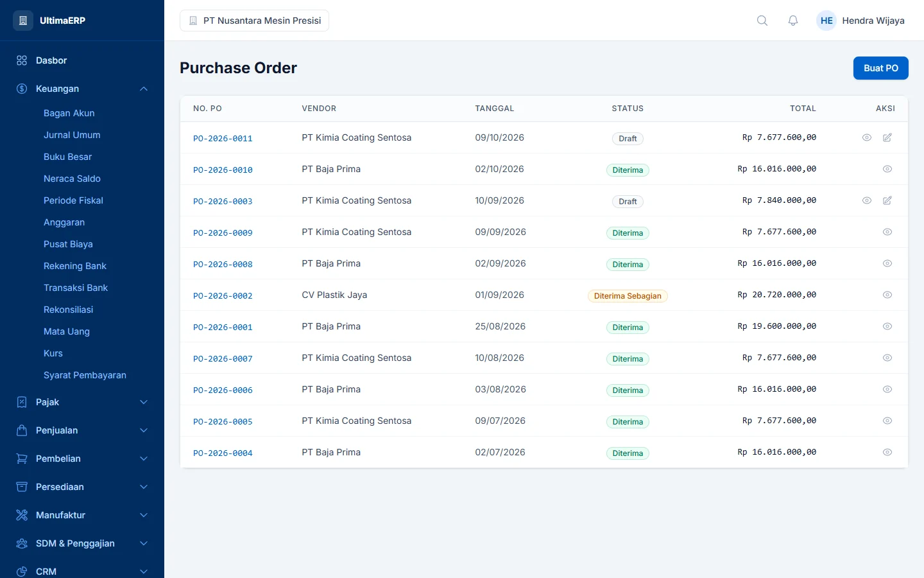Go to Dasbor in the sidebar
The height and width of the screenshot is (578, 924).
pyautogui.click(x=82, y=60)
